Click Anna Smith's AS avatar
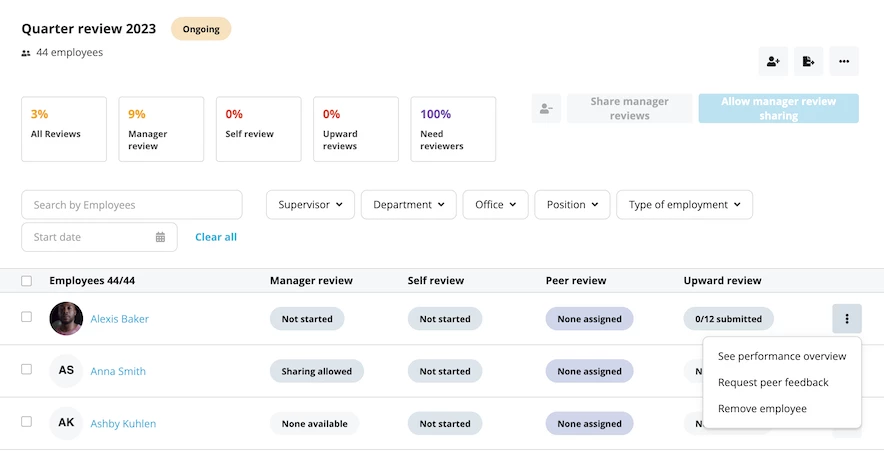884x451 pixels. click(66, 370)
